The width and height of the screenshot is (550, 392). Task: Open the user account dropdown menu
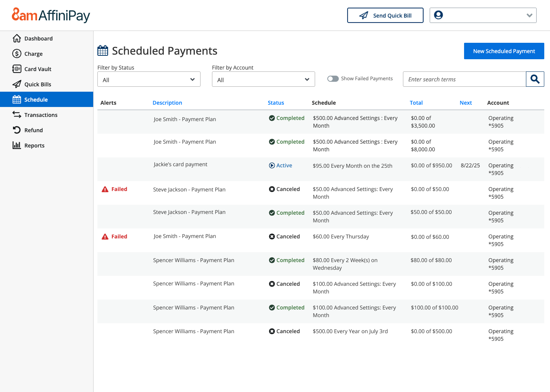(x=483, y=15)
